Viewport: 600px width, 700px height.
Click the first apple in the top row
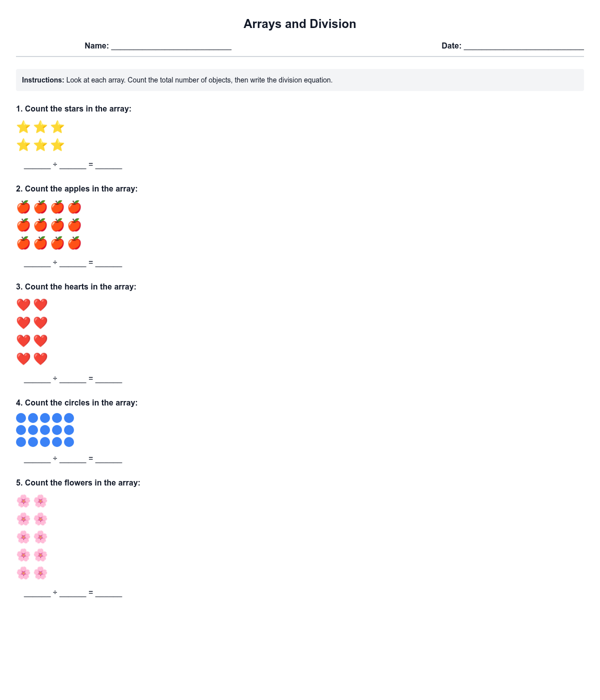pos(23,207)
